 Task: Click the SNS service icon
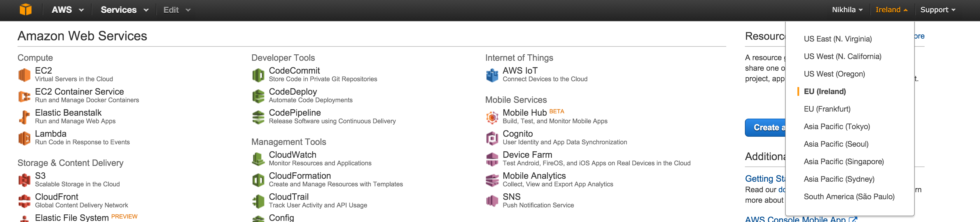click(x=492, y=201)
